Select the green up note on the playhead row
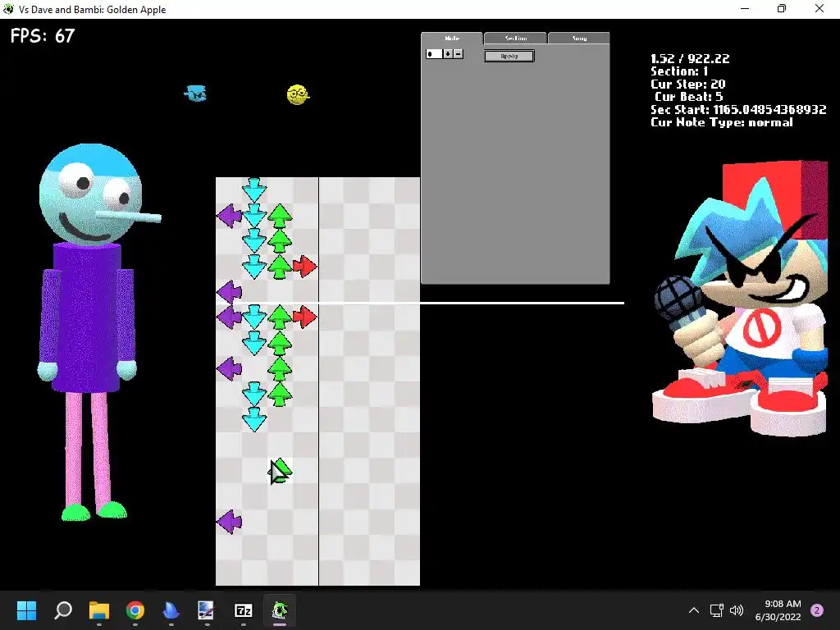Image resolution: width=840 pixels, height=630 pixels. click(280, 317)
